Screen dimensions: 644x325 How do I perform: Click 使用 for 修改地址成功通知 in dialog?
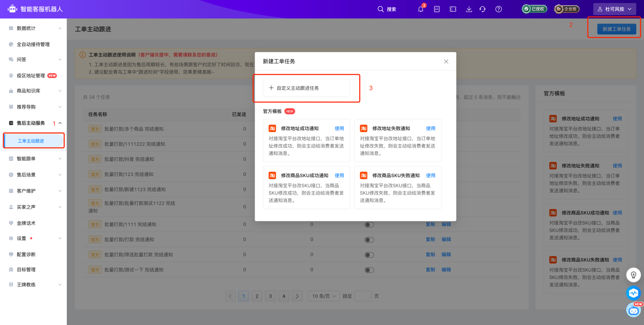pos(339,128)
